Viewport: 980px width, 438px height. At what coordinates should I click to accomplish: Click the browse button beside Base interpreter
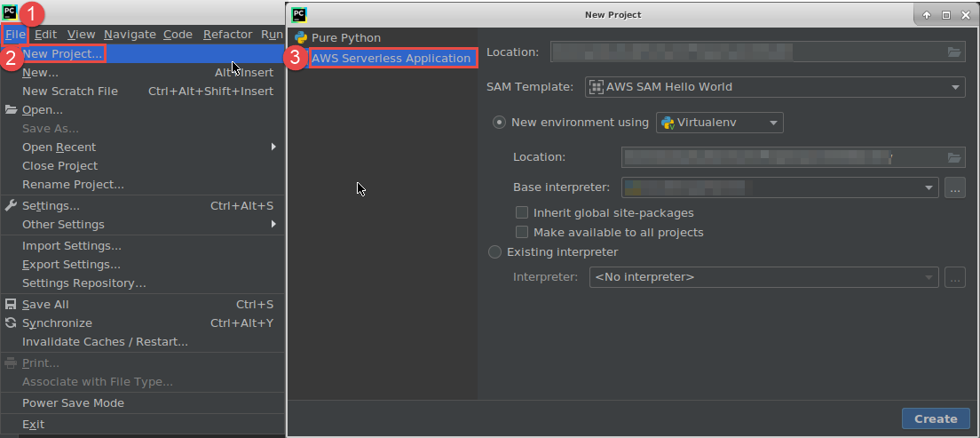point(954,187)
